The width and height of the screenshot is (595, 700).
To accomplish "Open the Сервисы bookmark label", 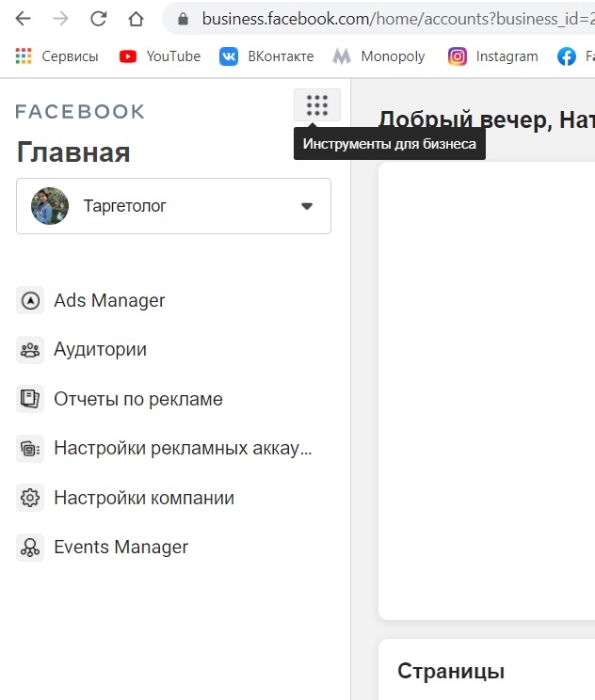I will point(70,56).
